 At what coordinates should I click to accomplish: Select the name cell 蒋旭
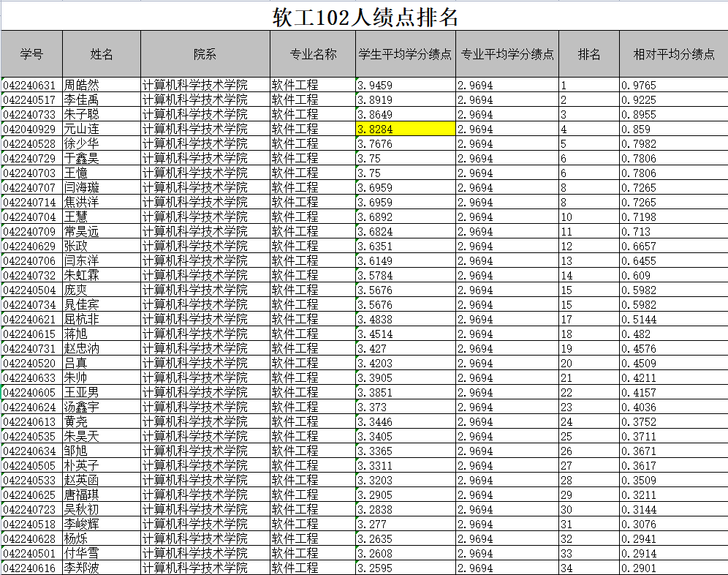tap(101, 334)
